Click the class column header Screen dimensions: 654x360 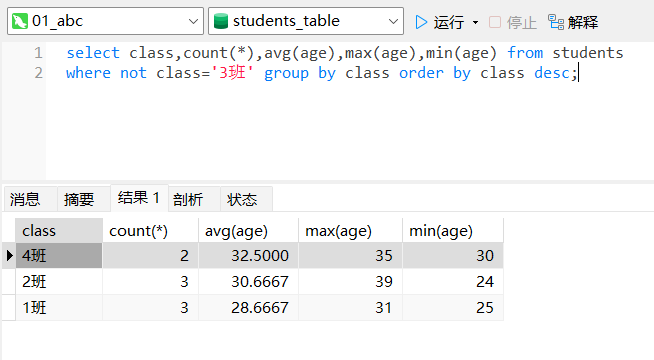point(59,230)
